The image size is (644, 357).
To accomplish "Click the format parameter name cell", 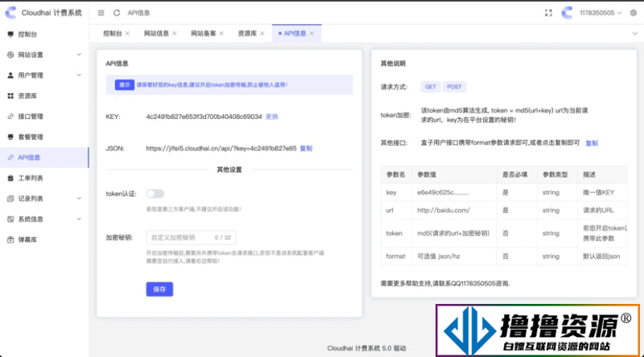I will [x=395, y=256].
